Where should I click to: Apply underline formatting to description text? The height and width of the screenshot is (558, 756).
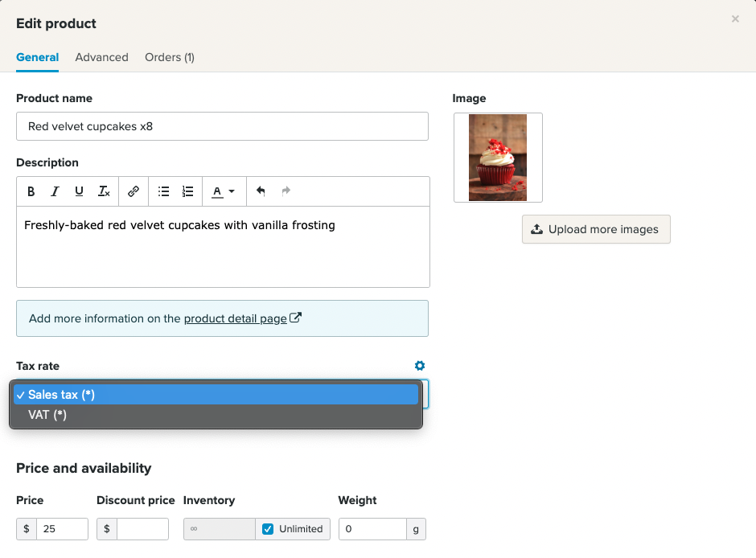click(79, 191)
